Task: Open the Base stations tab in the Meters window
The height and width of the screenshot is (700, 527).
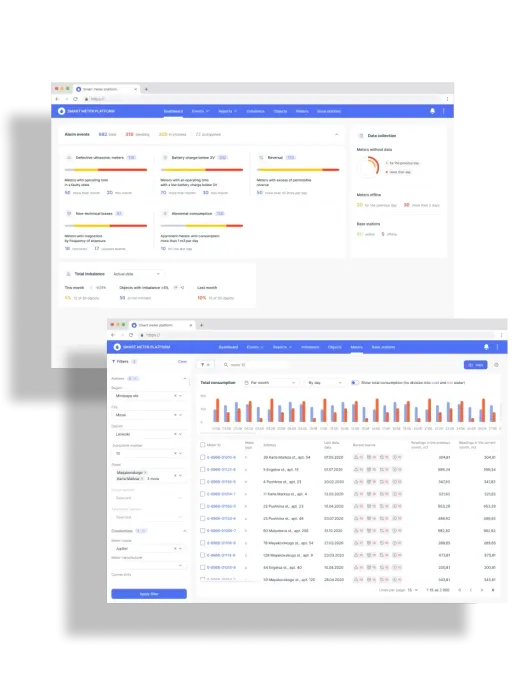Action: (383, 347)
